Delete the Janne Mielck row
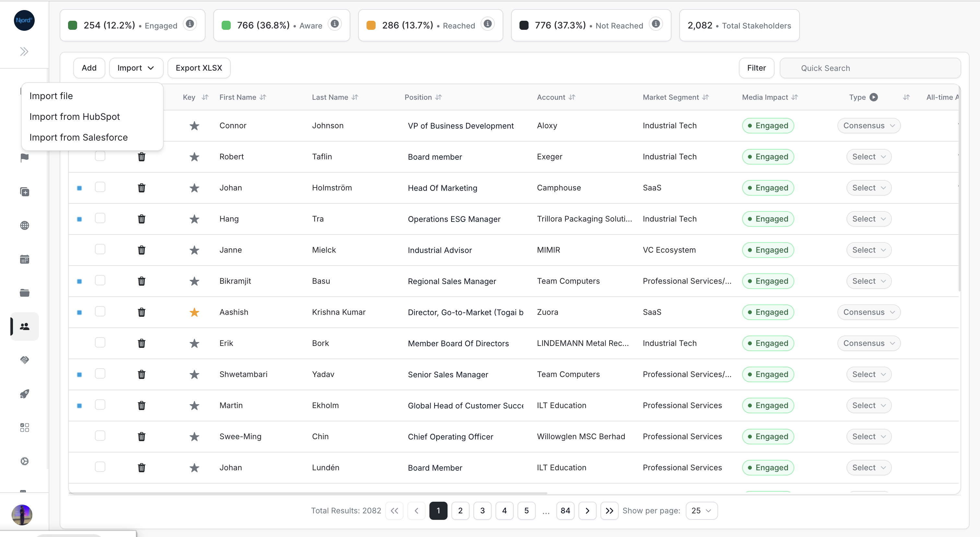 (x=142, y=250)
